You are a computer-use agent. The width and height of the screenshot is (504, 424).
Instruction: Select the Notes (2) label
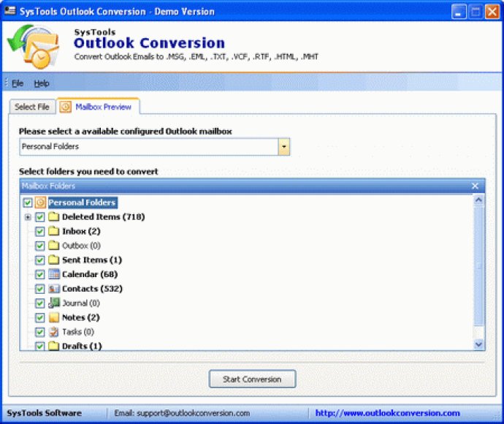point(80,317)
